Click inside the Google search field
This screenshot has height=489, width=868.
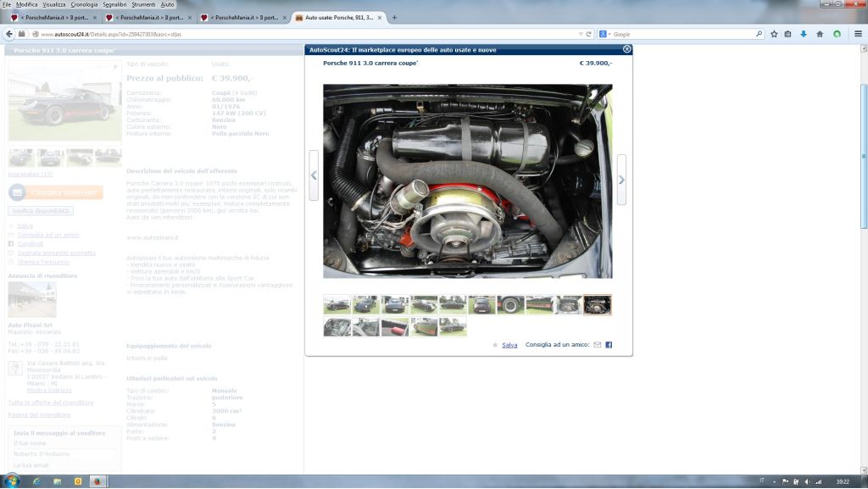coord(683,34)
